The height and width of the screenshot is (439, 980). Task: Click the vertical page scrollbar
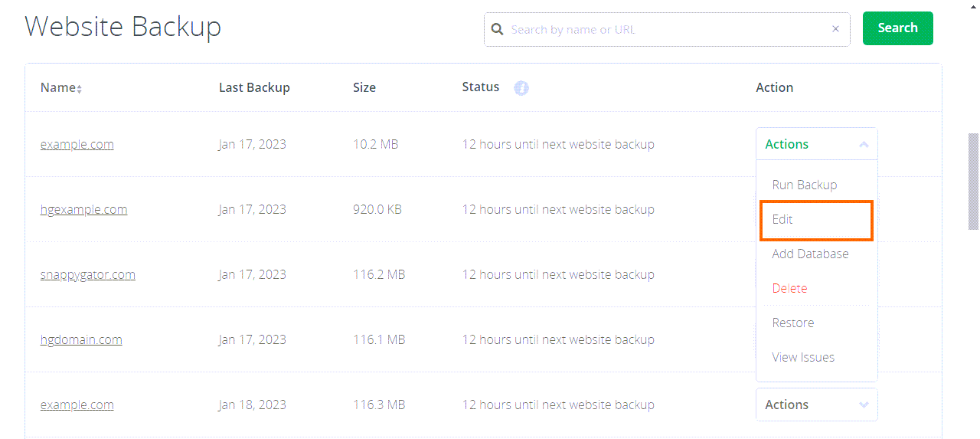coord(973,182)
